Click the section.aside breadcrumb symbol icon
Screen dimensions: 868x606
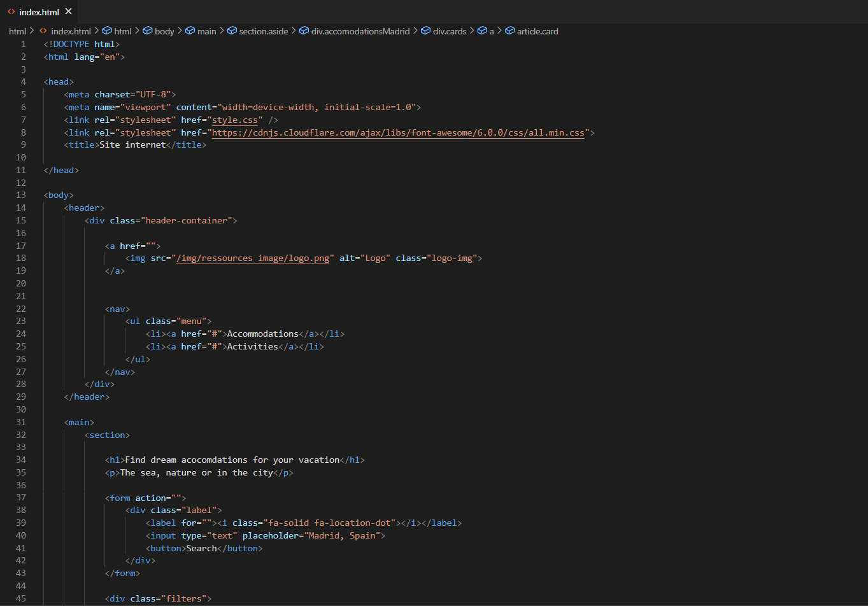(x=232, y=31)
